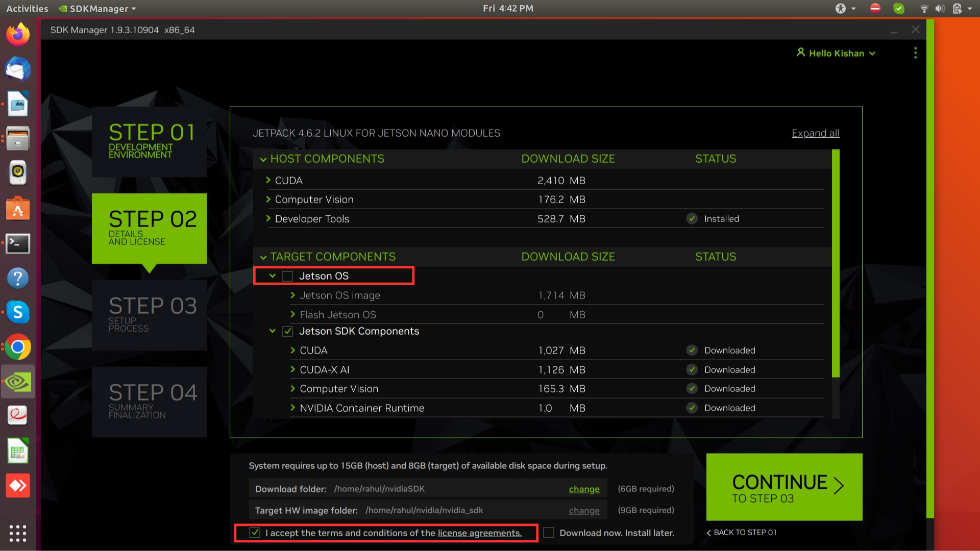Image resolution: width=980 pixels, height=551 pixels.
Task: Open Ubuntu Software from the dock
Action: (18, 209)
